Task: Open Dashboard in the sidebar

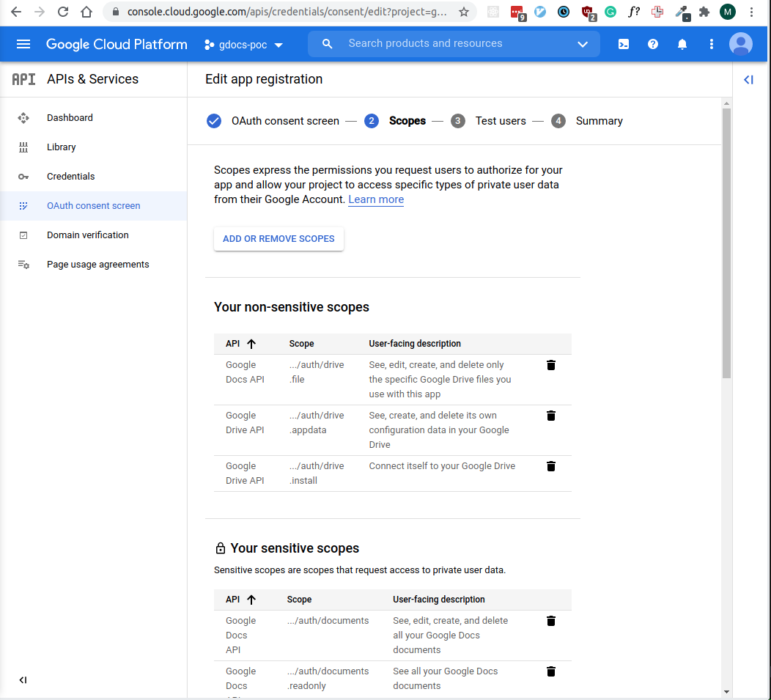Action: pyautogui.click(x=70, y=117)
